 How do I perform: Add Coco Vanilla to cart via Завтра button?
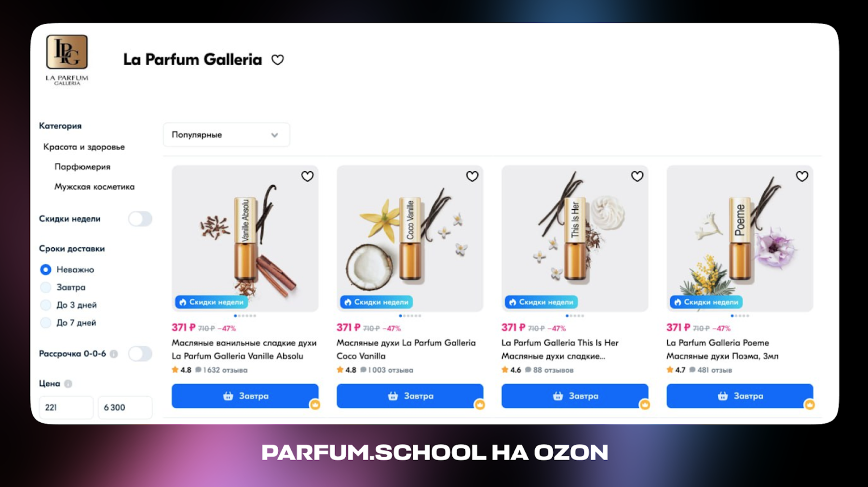tap(410, 396)
